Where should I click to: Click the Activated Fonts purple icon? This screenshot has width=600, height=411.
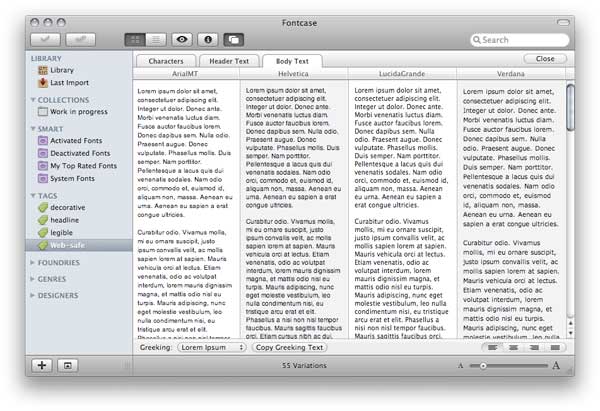coord(43,141)
